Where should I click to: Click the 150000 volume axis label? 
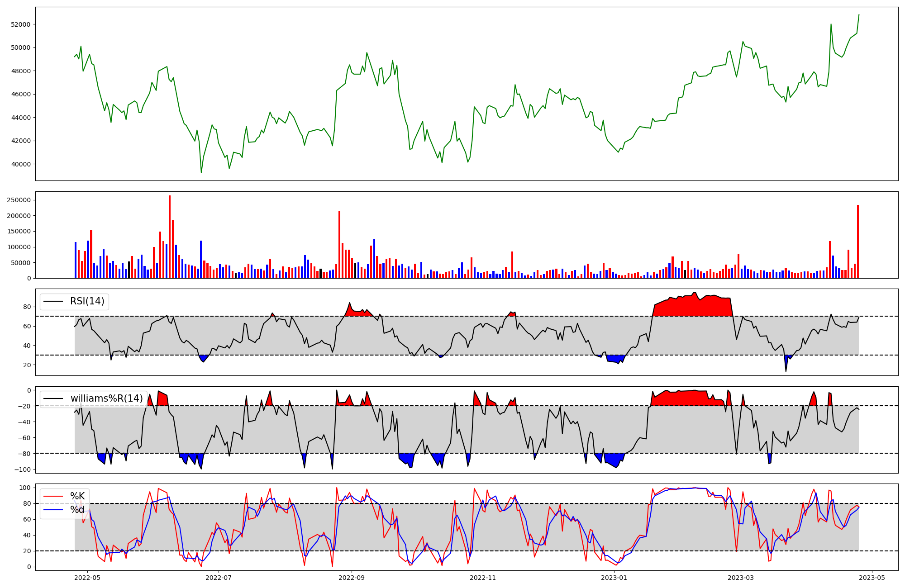coord(19,231)
